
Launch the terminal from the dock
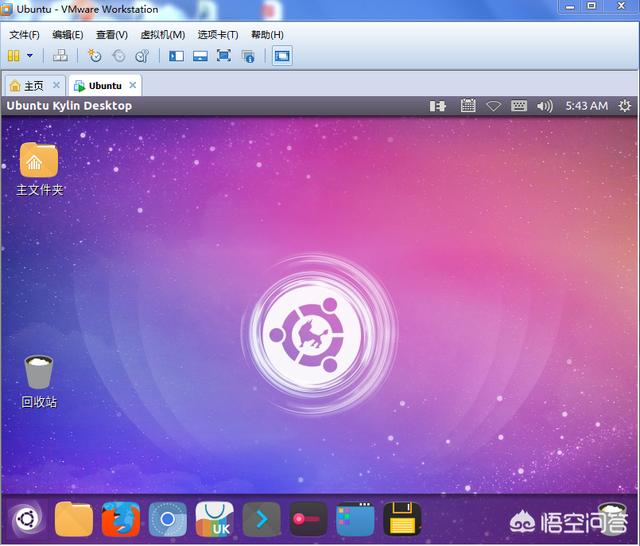click(x=261, y=520)
